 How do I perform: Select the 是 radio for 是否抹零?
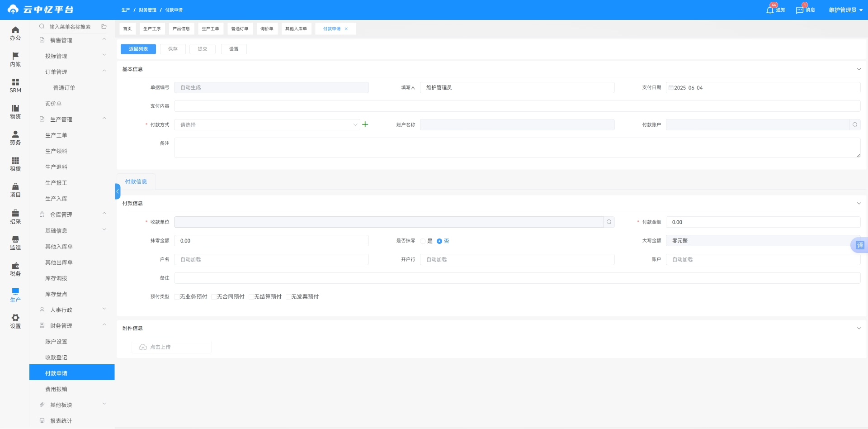423,241
